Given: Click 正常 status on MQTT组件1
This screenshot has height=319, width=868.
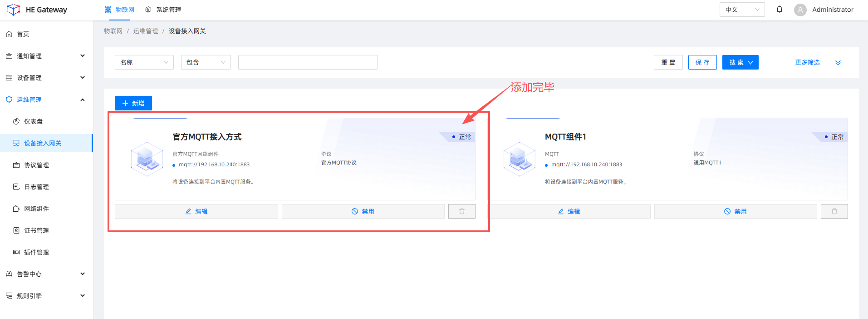Looking at the screenshot, I should 834,137.
